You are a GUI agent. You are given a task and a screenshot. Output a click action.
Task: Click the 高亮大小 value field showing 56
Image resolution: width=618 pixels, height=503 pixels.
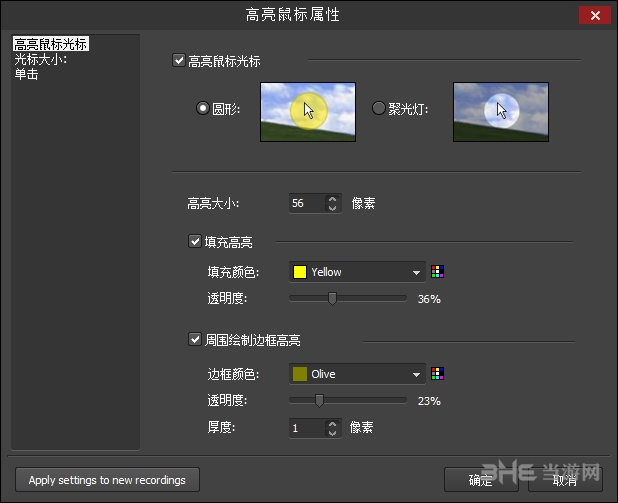307,203
